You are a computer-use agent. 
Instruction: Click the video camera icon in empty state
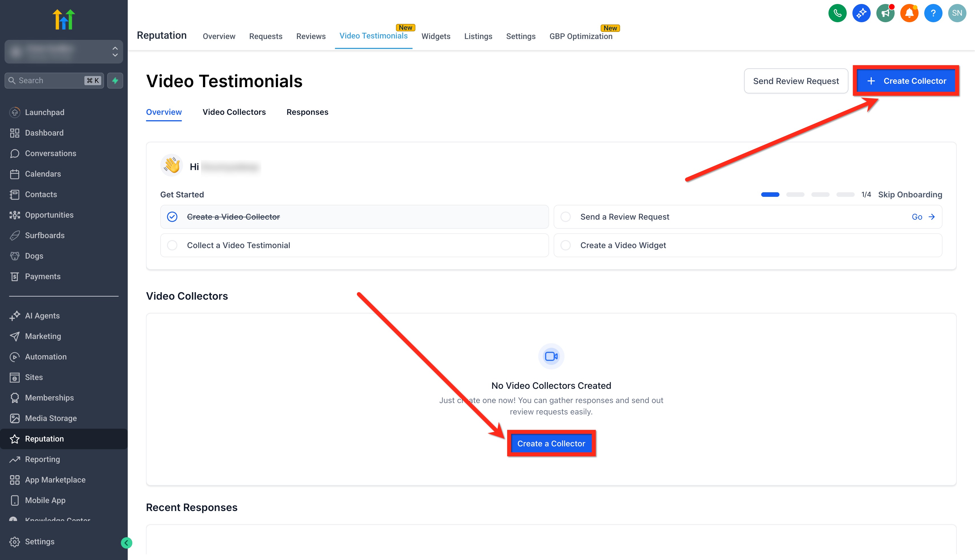click(551, 356)
